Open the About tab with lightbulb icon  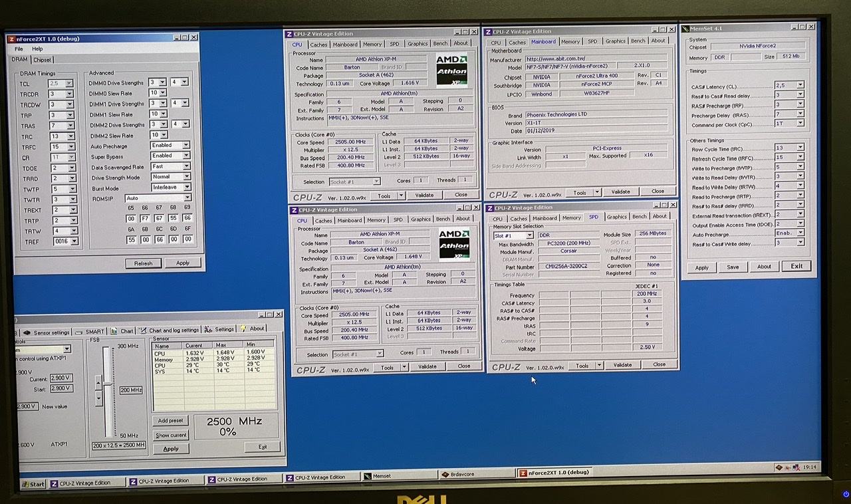[253, 328]
